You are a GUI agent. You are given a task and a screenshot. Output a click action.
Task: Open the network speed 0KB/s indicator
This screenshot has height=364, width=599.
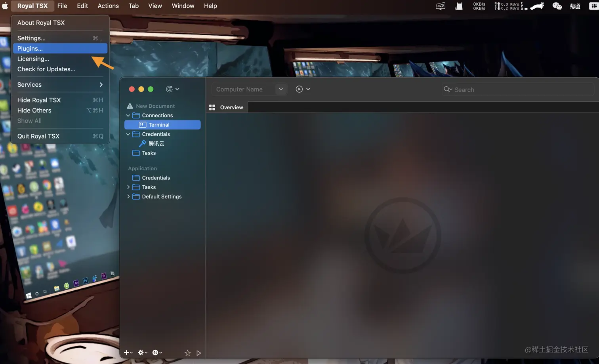(x=479, y=6)
